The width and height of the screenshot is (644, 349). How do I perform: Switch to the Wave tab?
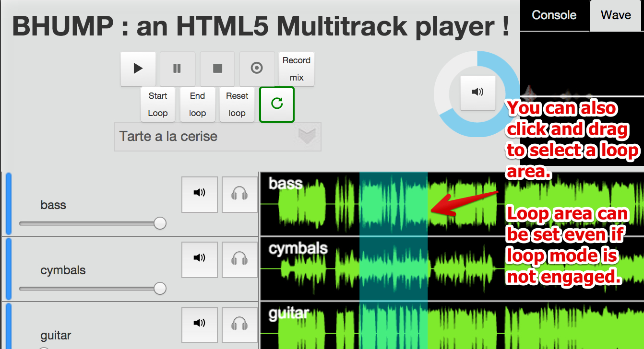tap(616, 15)
